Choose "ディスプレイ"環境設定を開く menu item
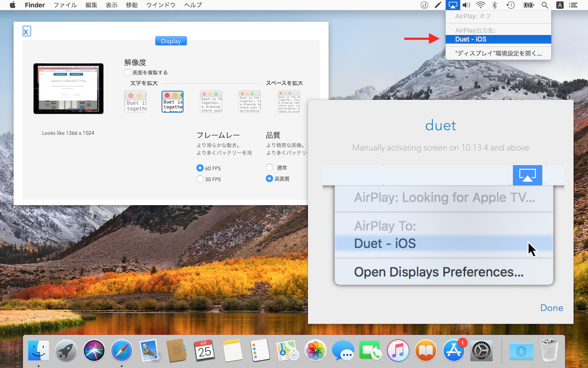 499,54
